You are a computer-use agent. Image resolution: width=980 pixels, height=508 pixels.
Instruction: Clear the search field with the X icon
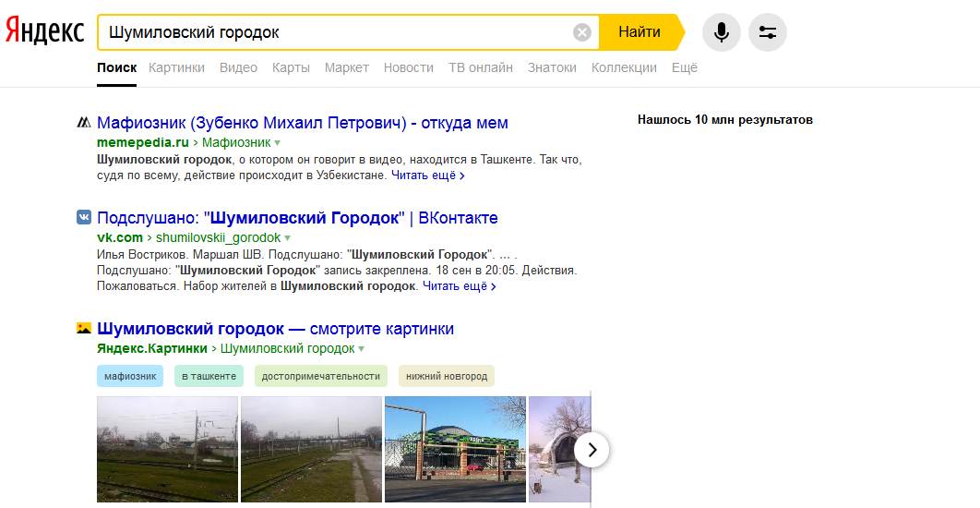point(582,32)
